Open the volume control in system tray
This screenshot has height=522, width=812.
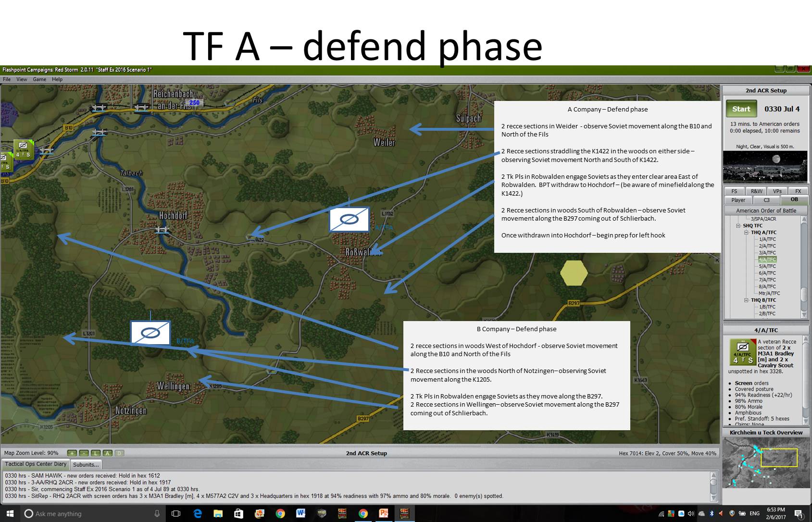(x=691, y=513)
